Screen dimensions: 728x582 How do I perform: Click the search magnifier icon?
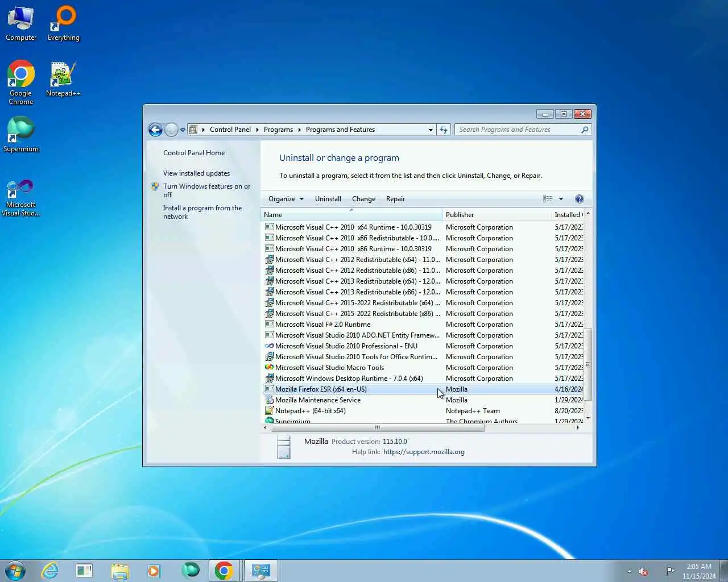(585, 130)
